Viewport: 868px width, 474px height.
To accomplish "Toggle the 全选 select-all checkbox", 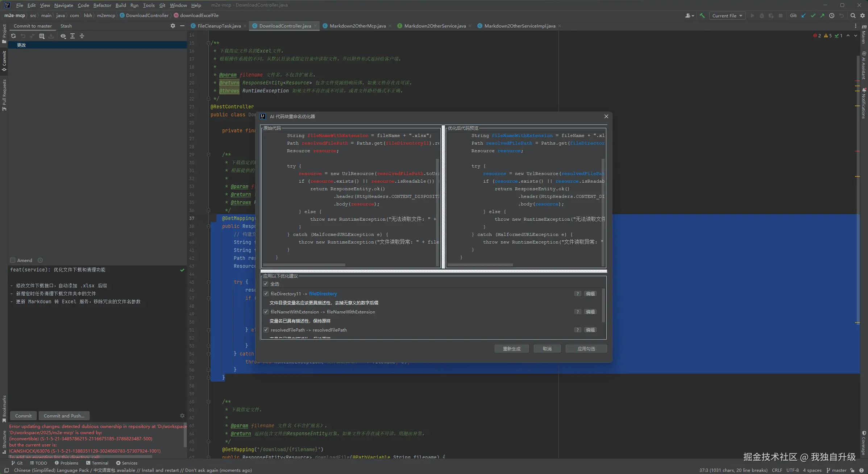I will pyautogui.click(x=266, y=284).
